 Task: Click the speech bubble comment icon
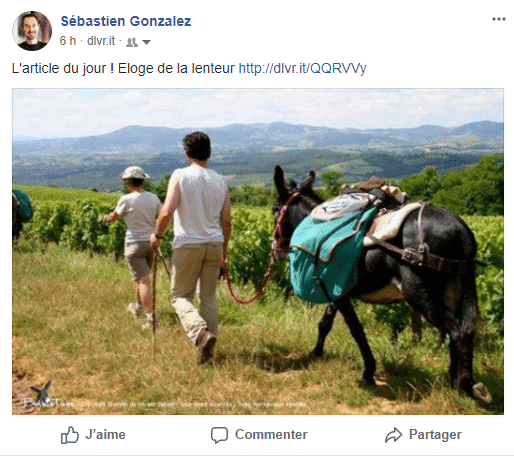(x=219, y=435)
